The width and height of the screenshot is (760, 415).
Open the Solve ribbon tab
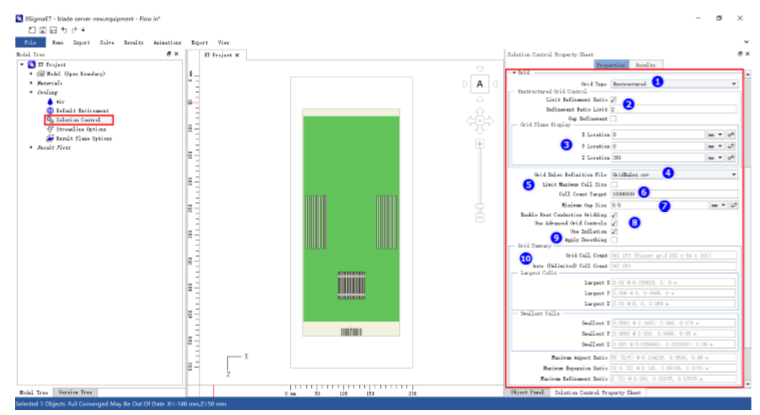[x=105, y=43]
